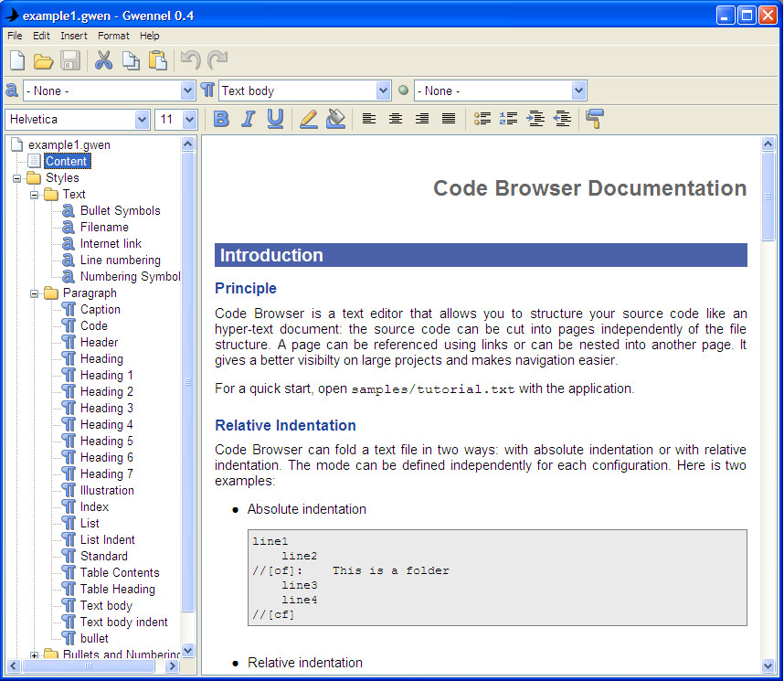Select the Content tree item
This screenshot has width=784, height=681.
(x=67, y=161)
